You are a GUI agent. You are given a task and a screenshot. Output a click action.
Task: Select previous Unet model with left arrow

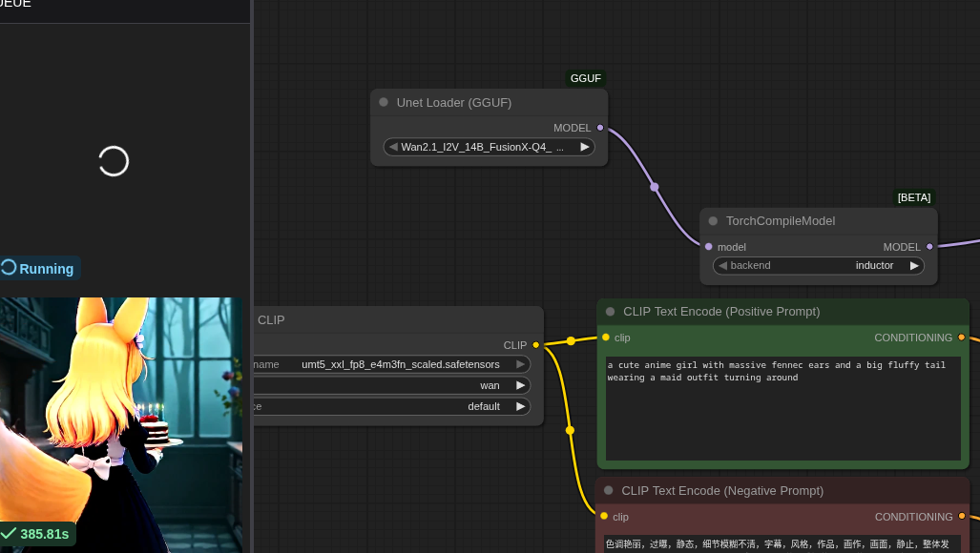pos(393,147)
